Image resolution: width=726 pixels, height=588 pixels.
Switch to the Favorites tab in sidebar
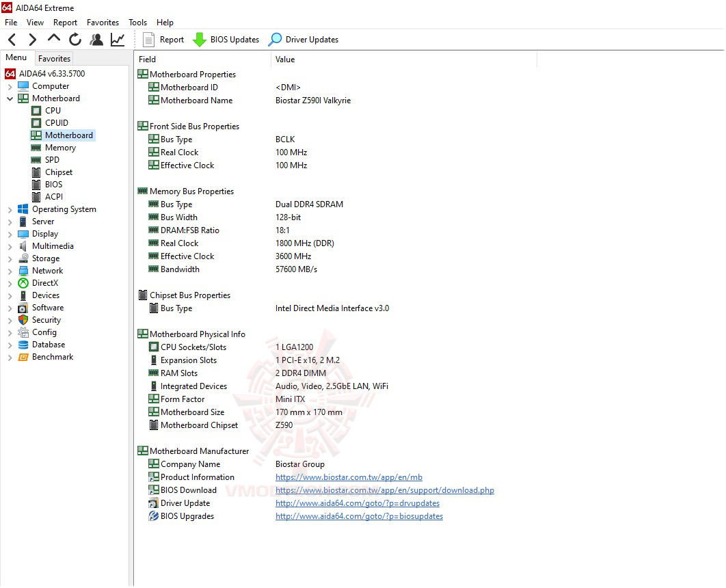click(x=54, y=58)
